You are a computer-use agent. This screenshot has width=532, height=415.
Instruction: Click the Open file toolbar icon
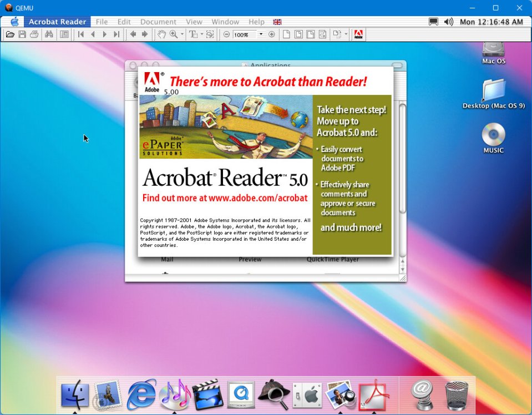(9, 34)
